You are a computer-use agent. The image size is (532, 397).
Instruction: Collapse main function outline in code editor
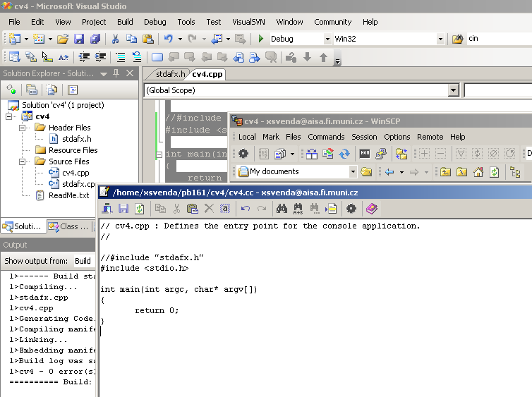[159, 154]
